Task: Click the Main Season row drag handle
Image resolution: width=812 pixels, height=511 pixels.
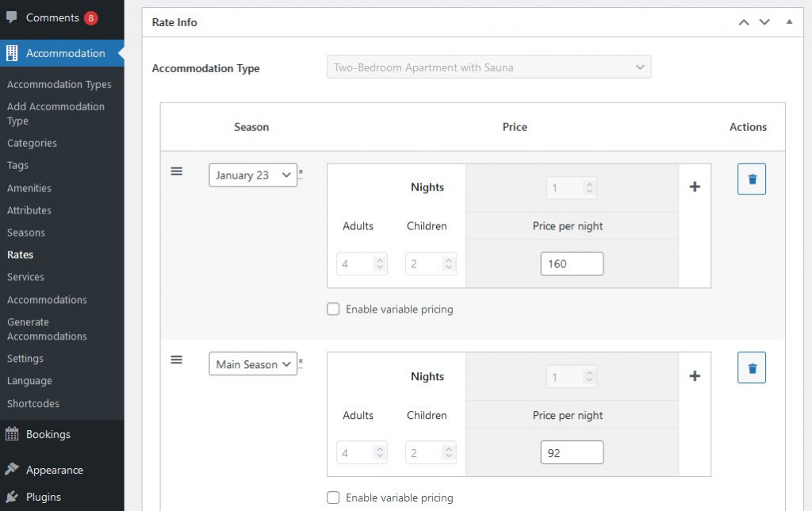Action: click(x=177, y=360)
